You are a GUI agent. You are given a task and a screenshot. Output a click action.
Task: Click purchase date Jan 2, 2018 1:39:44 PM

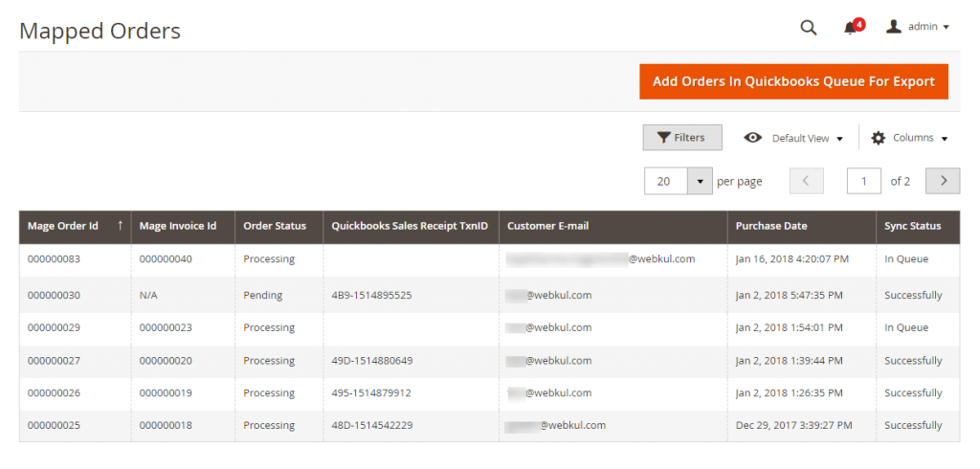(x=790, y=361)
